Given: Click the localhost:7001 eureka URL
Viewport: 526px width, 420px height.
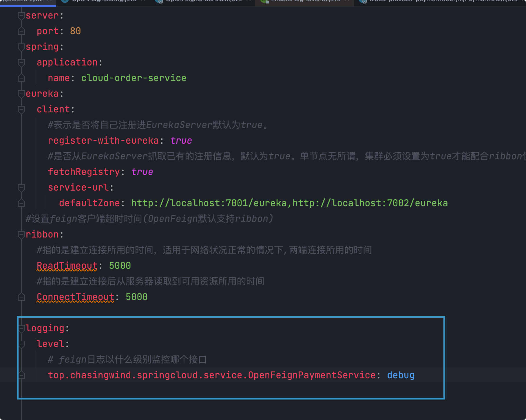Looking at the screenshot, I should tap(209, 203).
